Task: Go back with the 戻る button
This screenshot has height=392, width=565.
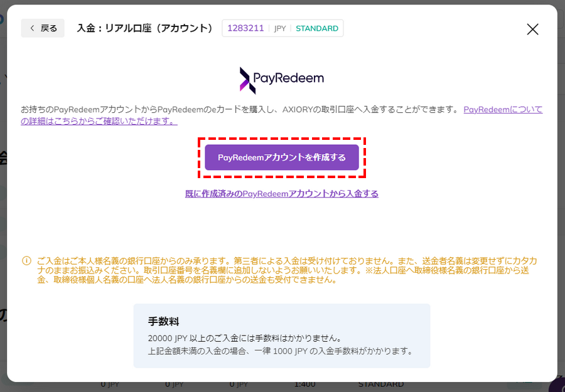Action: pyautogui.click(x=43, y=28)
